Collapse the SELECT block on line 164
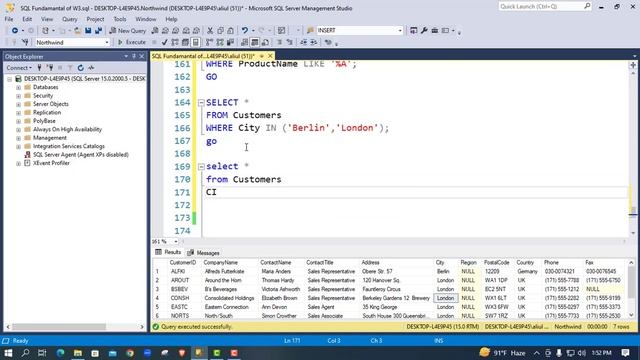Screen dimensions: 640x360 click(x=201, y=102)
